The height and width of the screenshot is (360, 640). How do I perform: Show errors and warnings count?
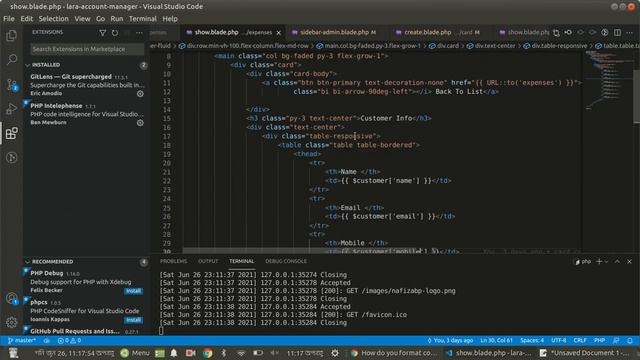coord(69,340)
